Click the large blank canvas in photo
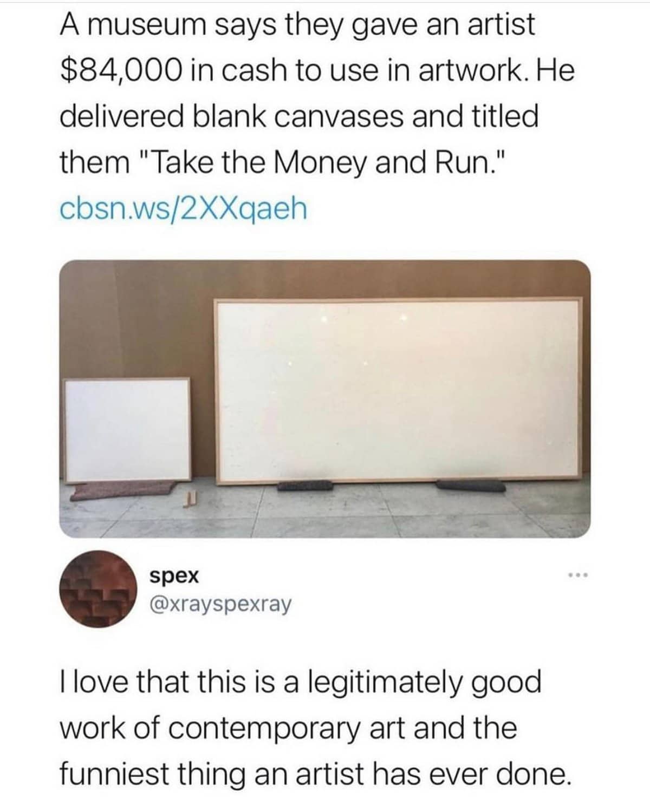 coord(400,390)
